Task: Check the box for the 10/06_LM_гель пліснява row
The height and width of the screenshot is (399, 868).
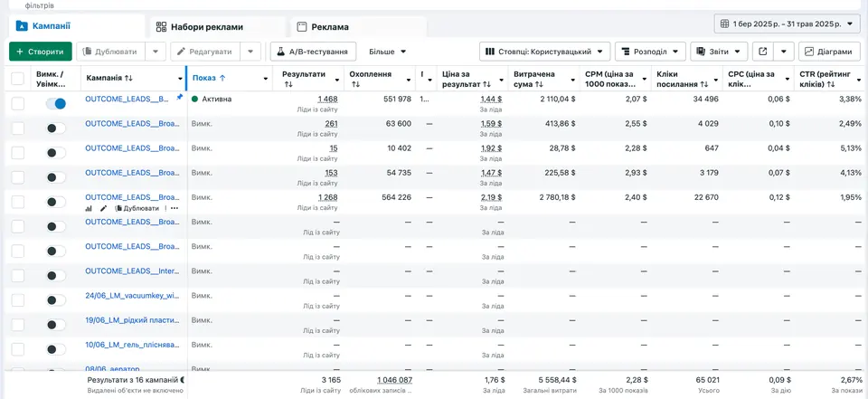Action: 18,349
